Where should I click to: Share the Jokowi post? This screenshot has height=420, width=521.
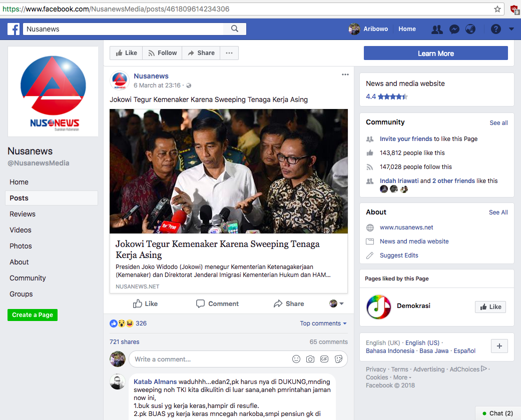click(289, 303)
